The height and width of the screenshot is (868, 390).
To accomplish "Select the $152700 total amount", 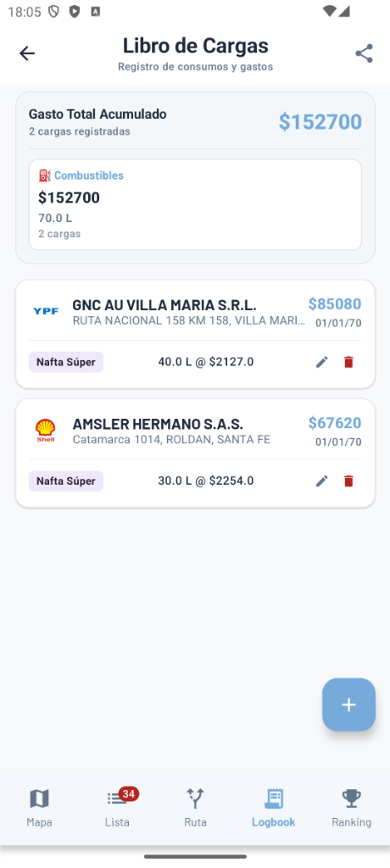I will point(320,122).
